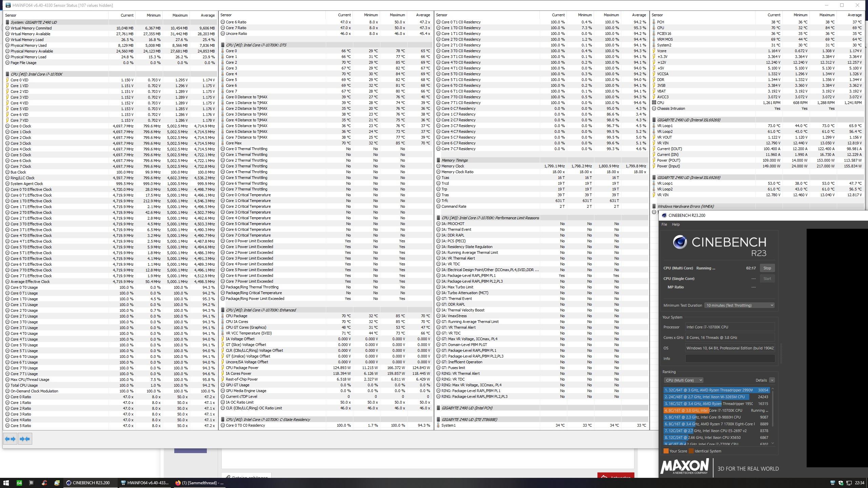Open Cinebench File menu

pyautogui.click(x=664, y=224)
